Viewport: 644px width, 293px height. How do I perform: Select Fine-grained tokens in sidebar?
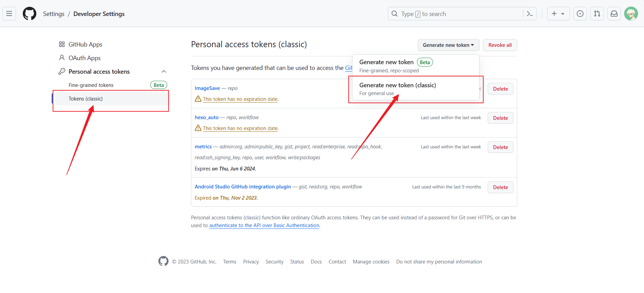(91, 85)
